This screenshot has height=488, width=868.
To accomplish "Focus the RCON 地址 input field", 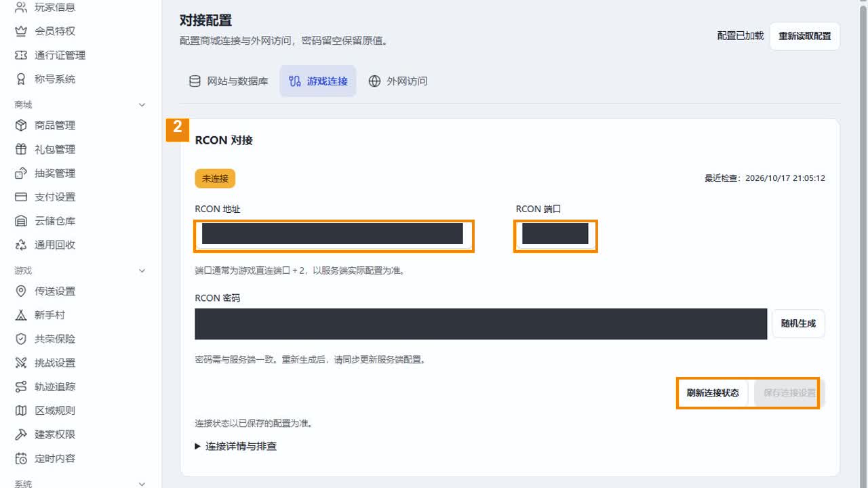I will tap(332, 234).
